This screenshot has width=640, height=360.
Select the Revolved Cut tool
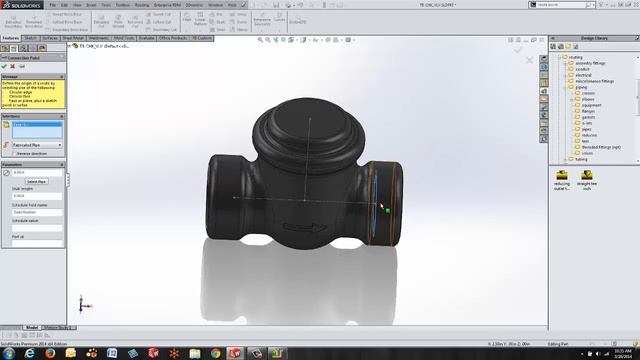pos(135,22)
